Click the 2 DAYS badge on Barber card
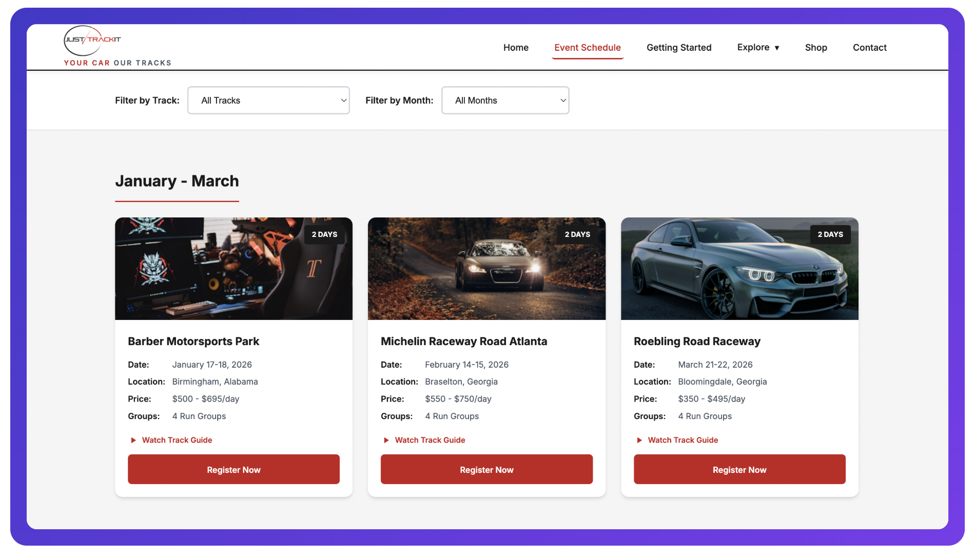 (324, 234)
